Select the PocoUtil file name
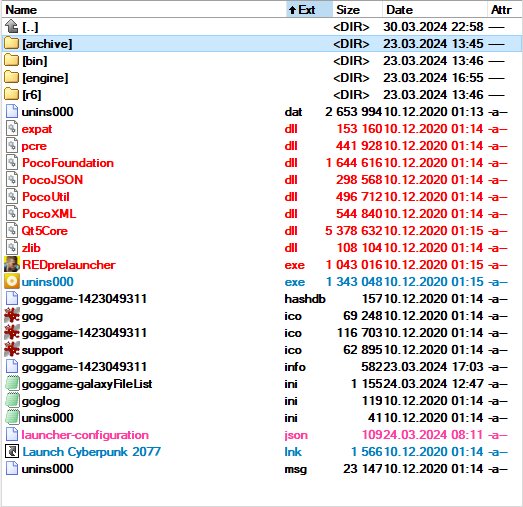The height and width of the screenshot is (507, 523). (46, 197)
